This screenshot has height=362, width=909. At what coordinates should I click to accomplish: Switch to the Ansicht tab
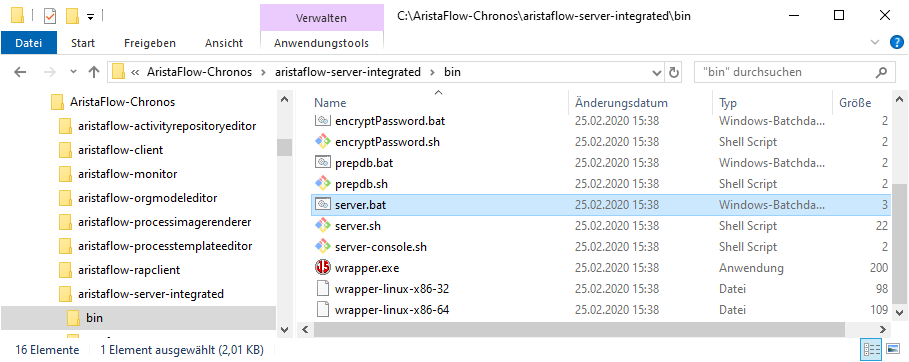[x=224, y=43]
